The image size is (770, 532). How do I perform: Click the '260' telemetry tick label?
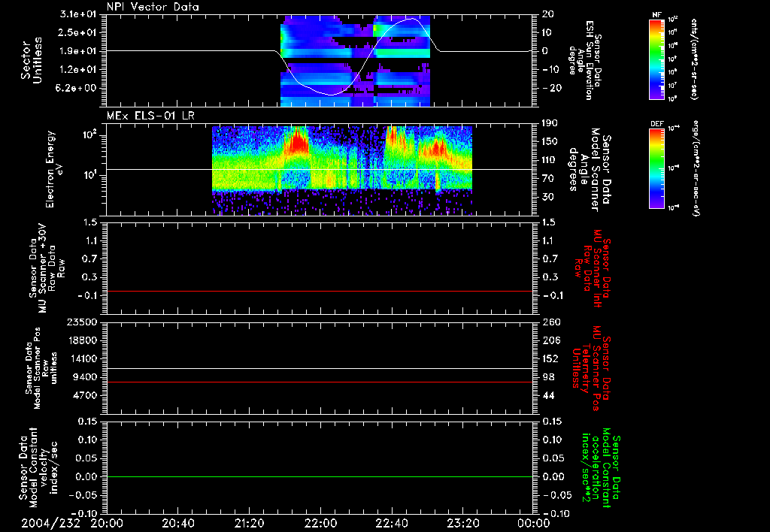pos(551,322)
